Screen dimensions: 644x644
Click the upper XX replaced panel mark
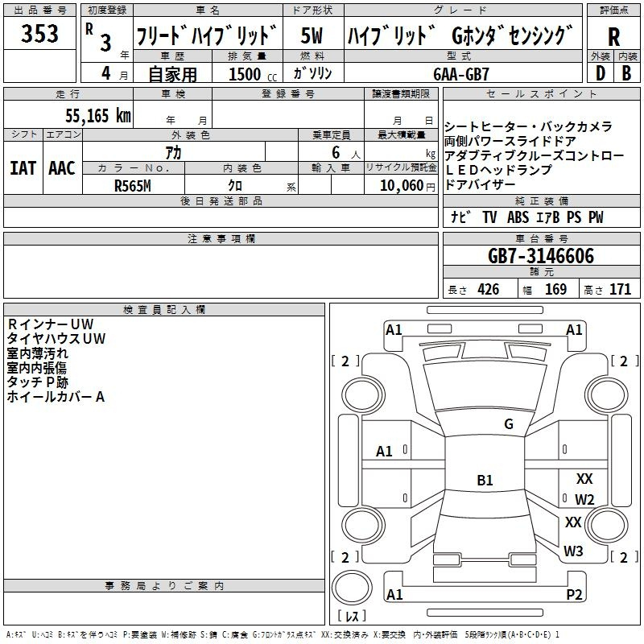coord(584,478)
